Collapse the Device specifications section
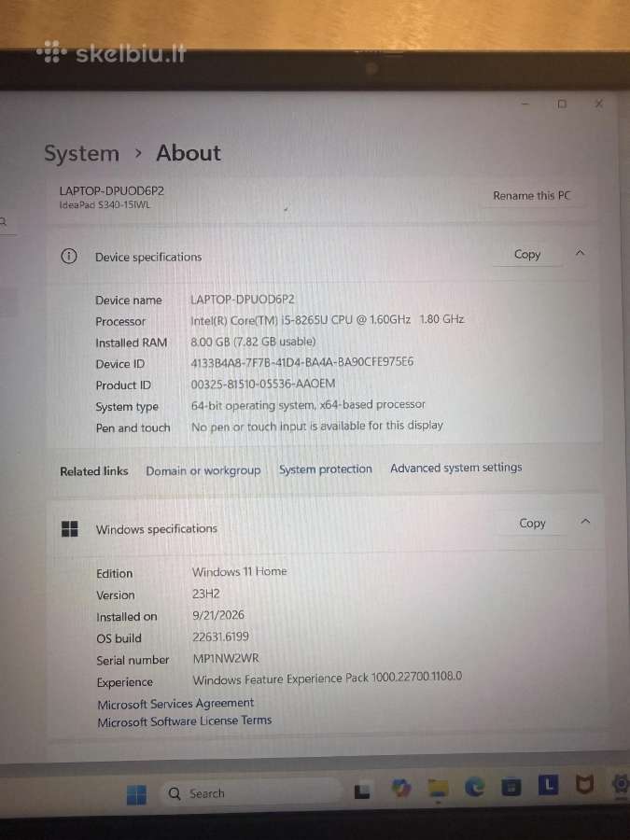 (x=580, y=253)
